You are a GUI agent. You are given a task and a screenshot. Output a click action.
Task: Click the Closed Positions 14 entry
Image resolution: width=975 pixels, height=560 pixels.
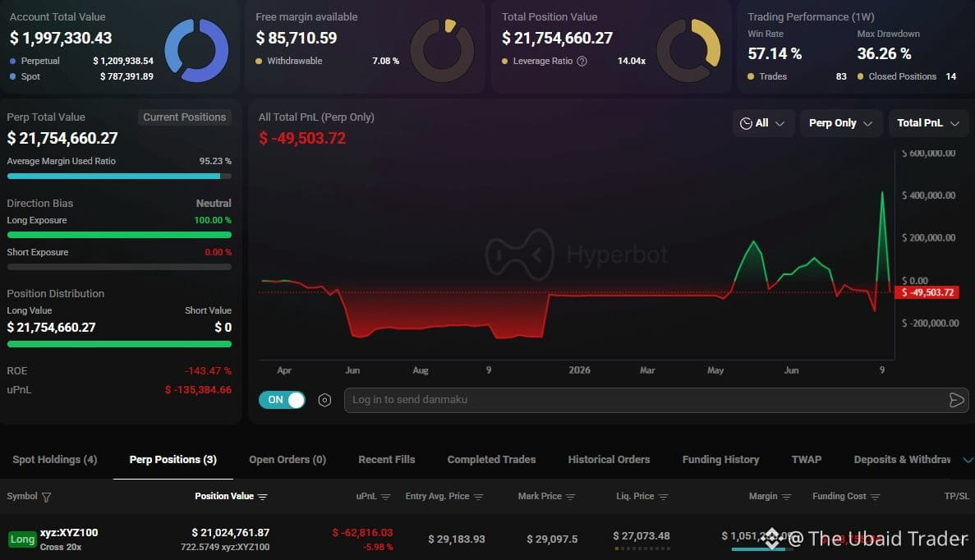pos(907,76)
